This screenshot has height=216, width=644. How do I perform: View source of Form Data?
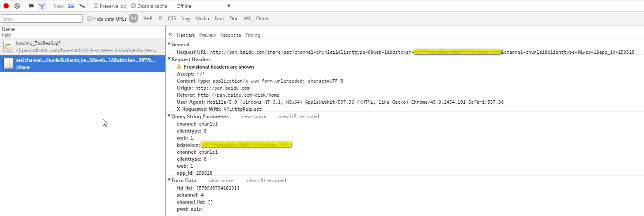click(221, 180)
